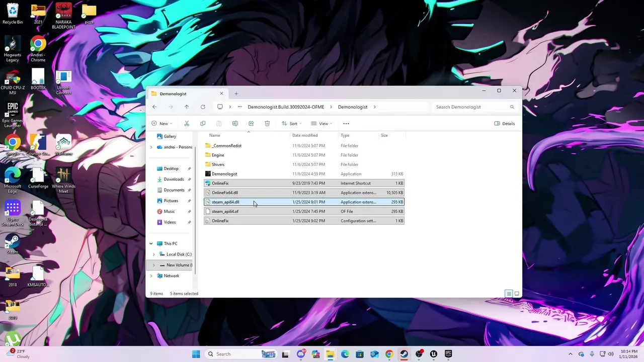The height and width of the screenshot is (362, 644).
Task: Open Pictures in navigation pane
Action: [171, 201]
